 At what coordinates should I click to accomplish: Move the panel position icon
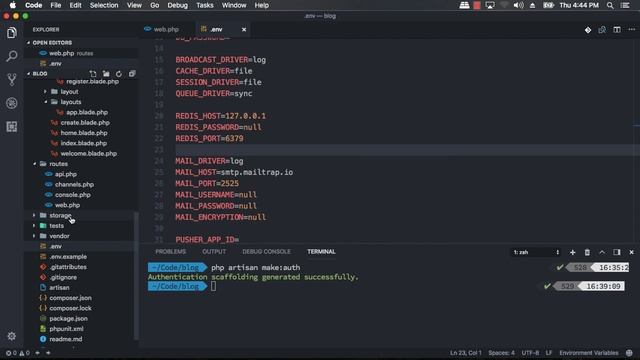[617, 252]
